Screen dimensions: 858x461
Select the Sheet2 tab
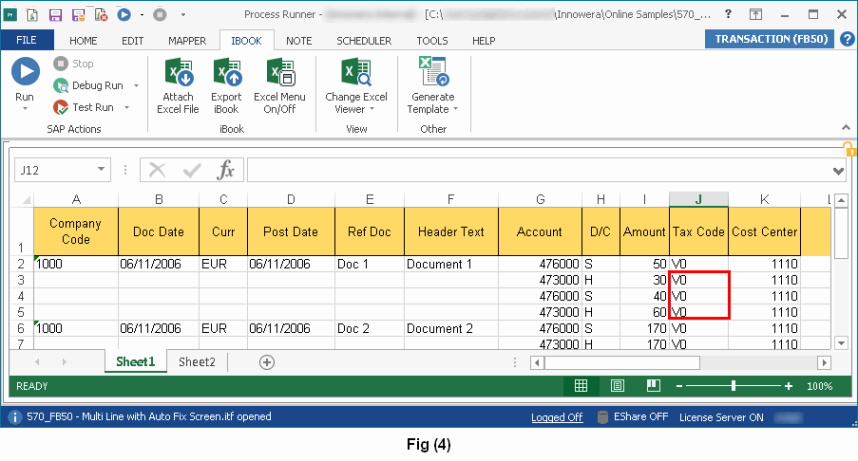click(197, 362)
